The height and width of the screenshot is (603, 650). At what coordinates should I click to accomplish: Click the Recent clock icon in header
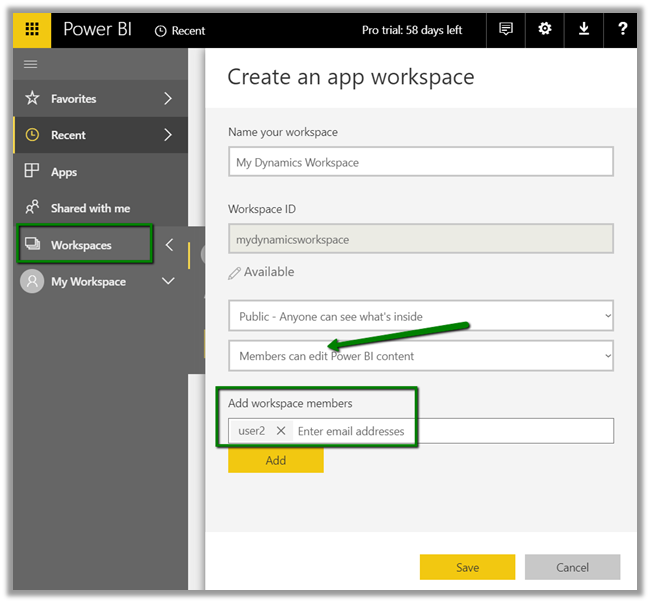pos(161,31)
